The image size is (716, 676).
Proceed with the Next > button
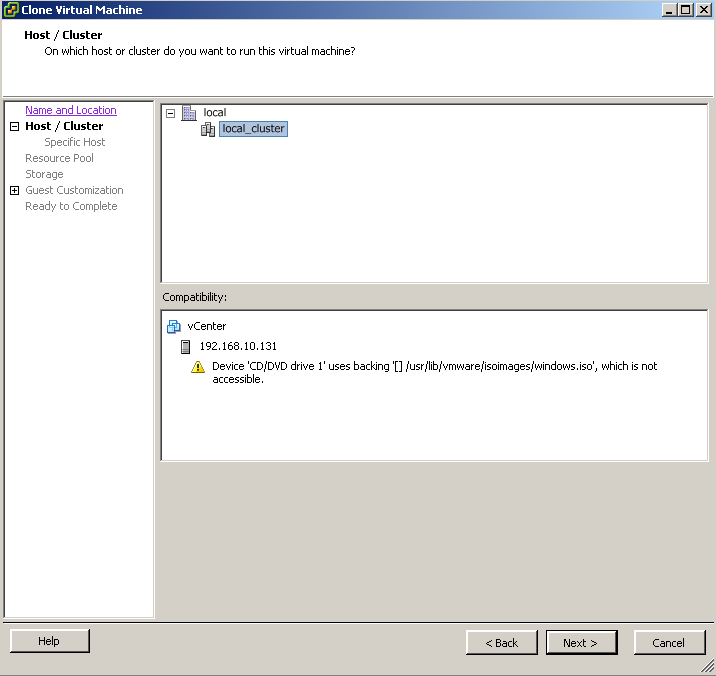(x=581, y=643)
